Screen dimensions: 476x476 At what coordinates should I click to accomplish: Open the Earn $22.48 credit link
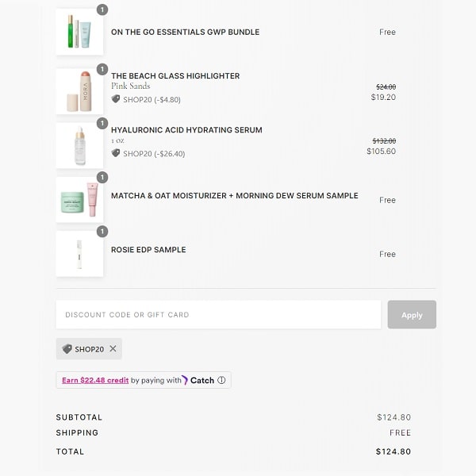(95, 381)
